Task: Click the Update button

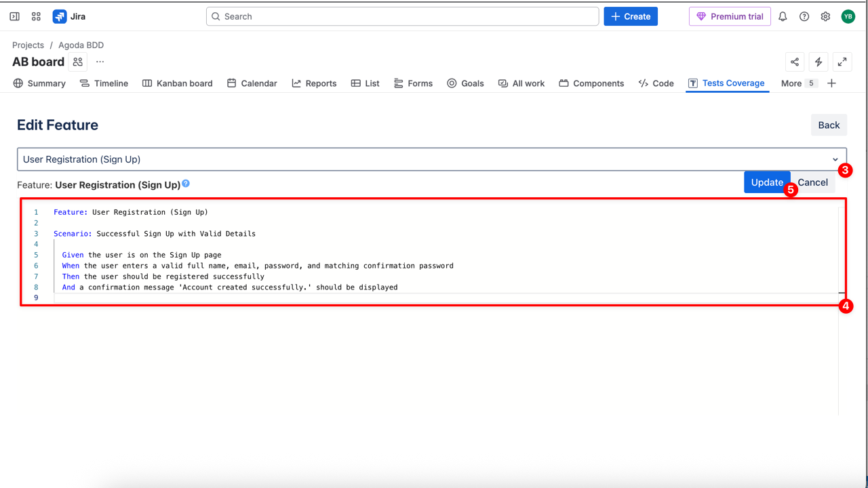Action: pos(766,182)
